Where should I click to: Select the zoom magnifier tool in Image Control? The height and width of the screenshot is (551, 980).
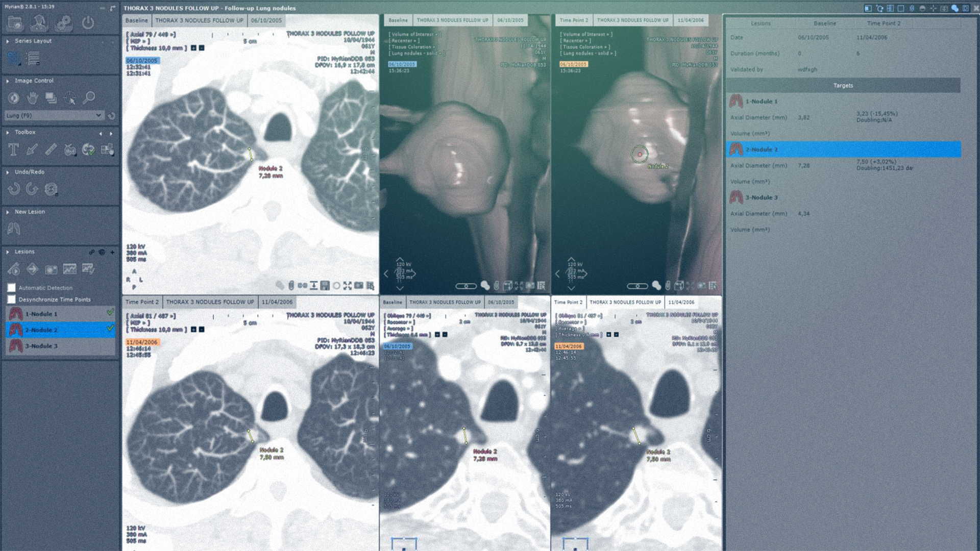click(x=89, y=97)
